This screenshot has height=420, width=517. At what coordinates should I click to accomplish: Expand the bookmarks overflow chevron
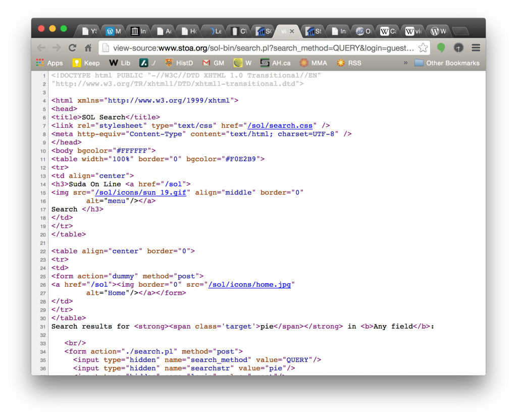(x=405, y=63)
